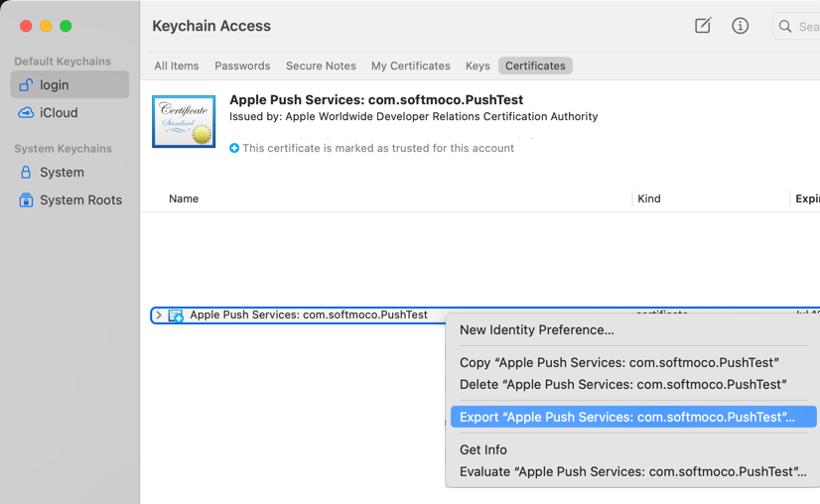
Task: Click the green trusted plus badge
Action: click(x=234, y=149)
